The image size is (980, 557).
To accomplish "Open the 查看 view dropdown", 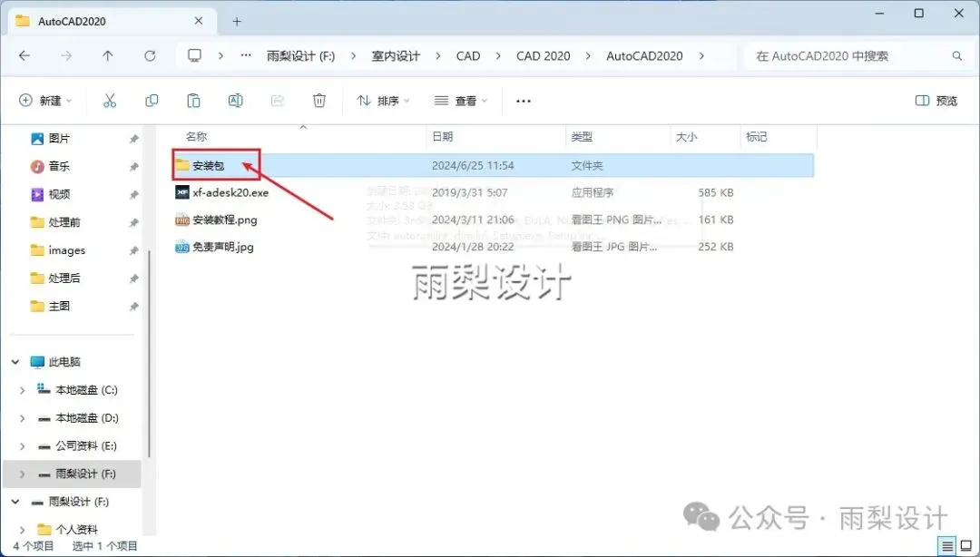I will tap(461, 101).
